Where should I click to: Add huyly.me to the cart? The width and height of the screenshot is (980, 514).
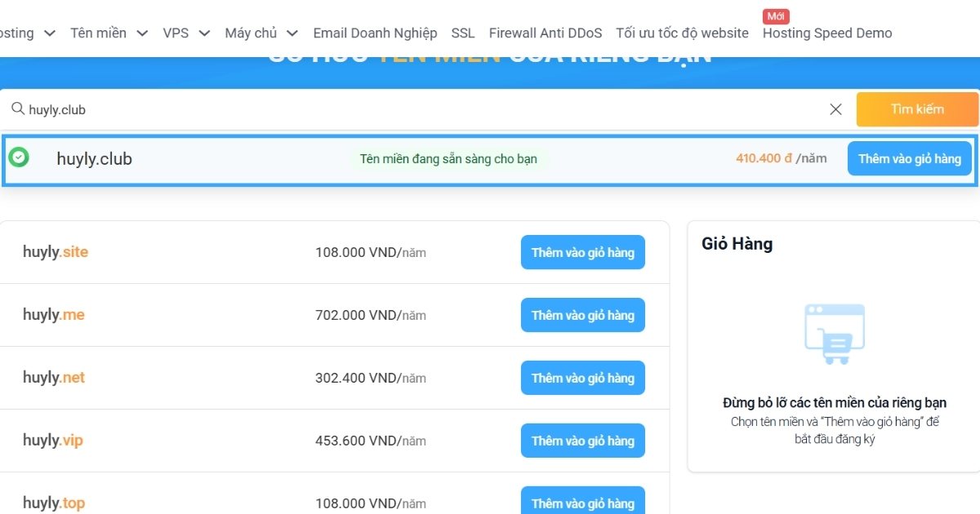pos(582,316)
